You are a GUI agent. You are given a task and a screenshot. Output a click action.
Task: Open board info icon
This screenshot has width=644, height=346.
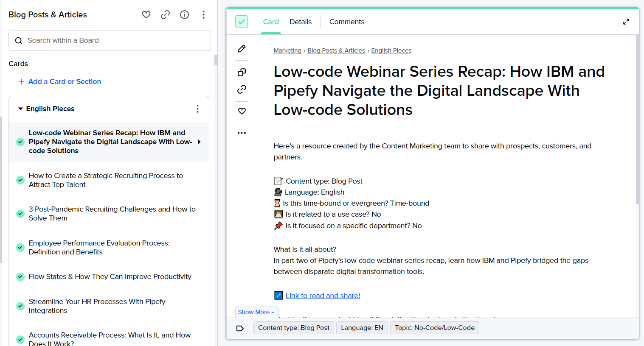point(184,15)
